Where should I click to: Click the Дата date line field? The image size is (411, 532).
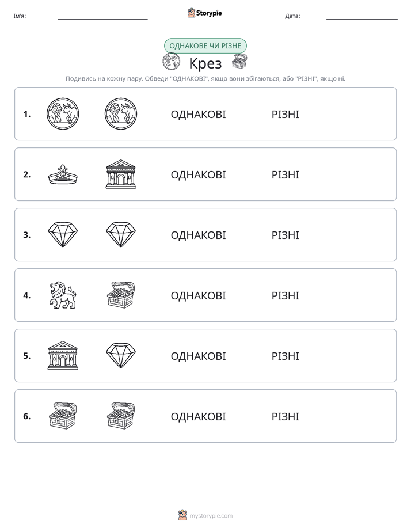[362, 16]
